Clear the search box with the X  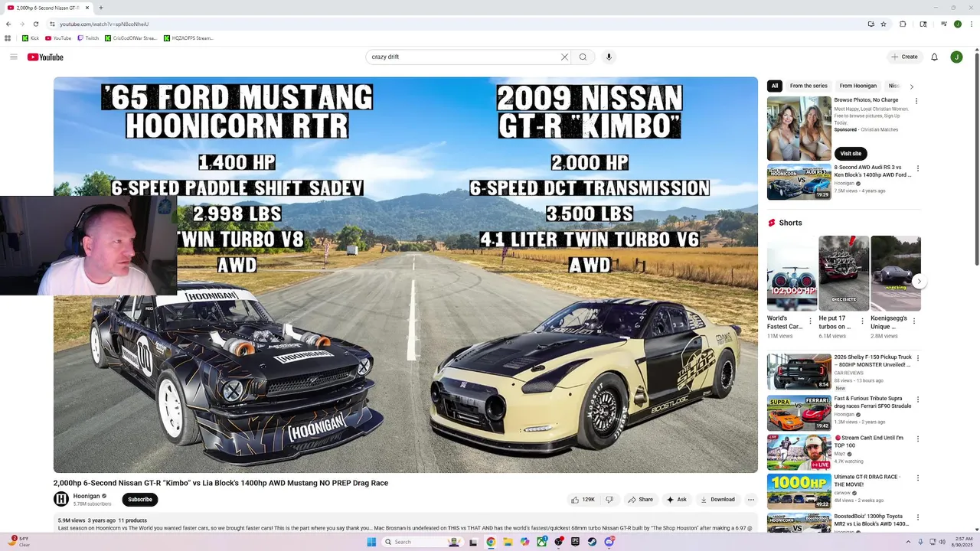(x=564, y=57)
